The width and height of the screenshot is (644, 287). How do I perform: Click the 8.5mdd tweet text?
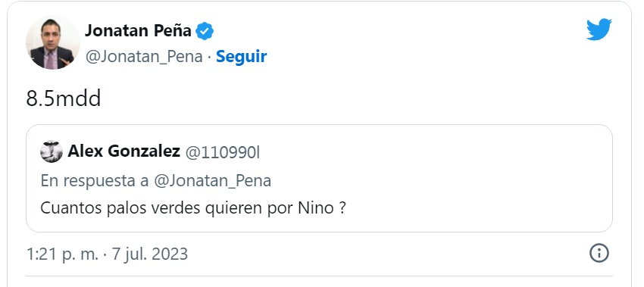tap(64, 99)
